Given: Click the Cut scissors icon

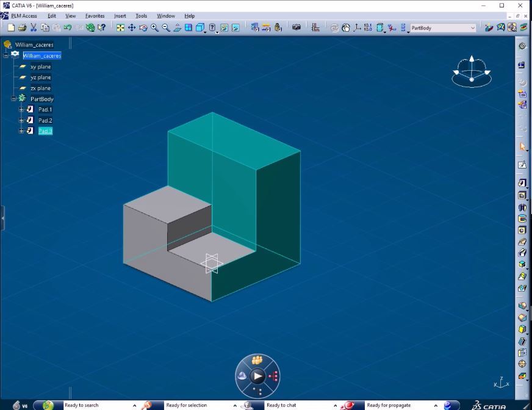Looking at the screenshot, I should (x=34, y=27).
